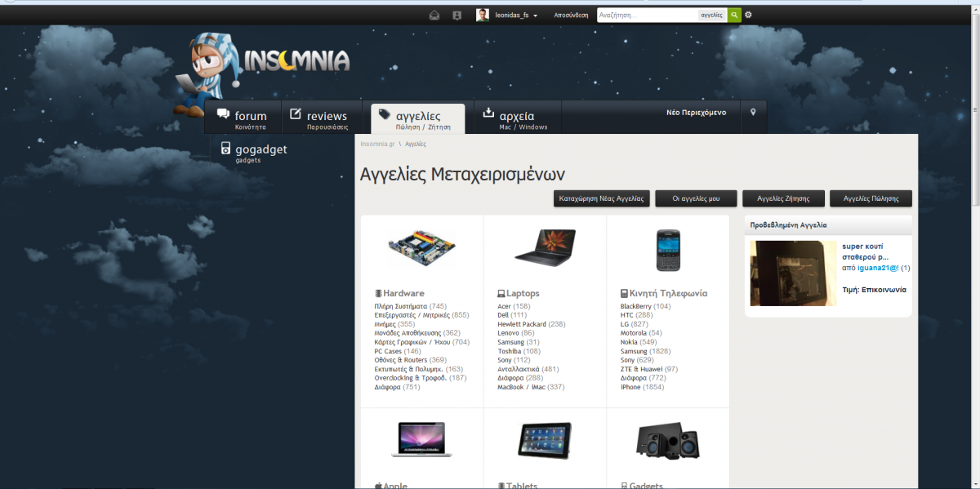Open Hewlett Packard laptops listings
The image size is (980, 489).
[522, 324]
